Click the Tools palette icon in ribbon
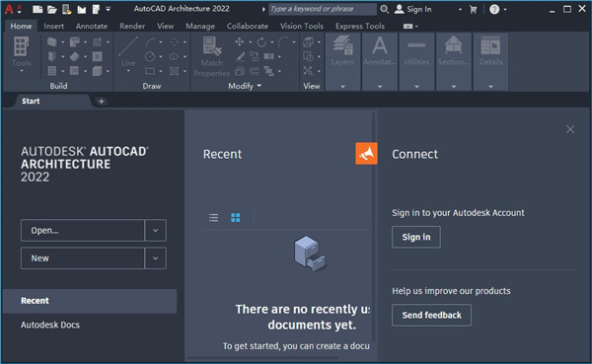 click(x=21, y=46)
